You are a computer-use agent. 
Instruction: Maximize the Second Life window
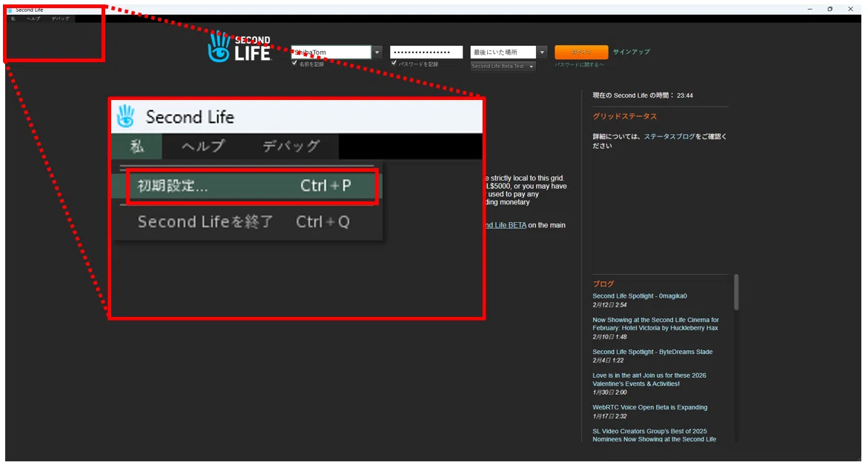[x=829, y=10]
